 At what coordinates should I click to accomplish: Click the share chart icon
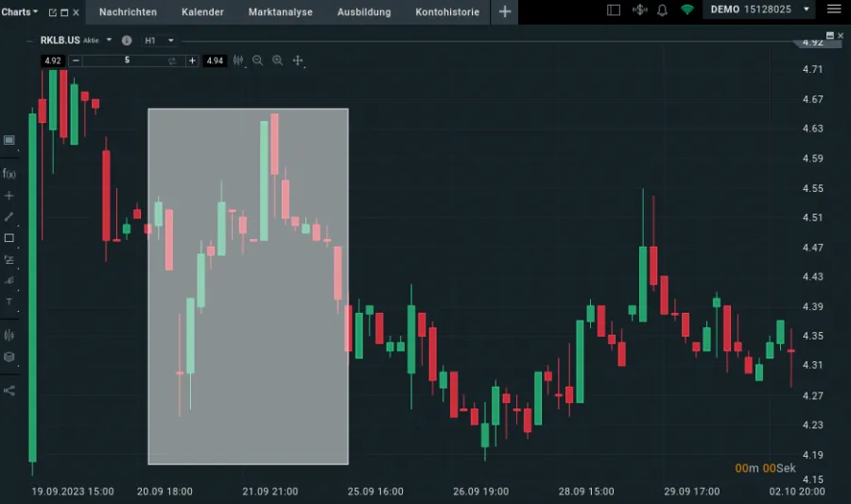9,391
